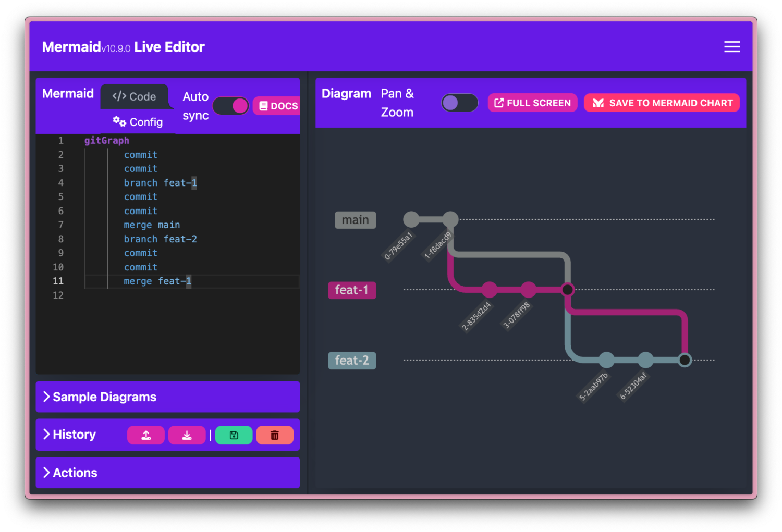Click the main branch label
Viewport: 782px width, 532px height.
coord(355,220)
